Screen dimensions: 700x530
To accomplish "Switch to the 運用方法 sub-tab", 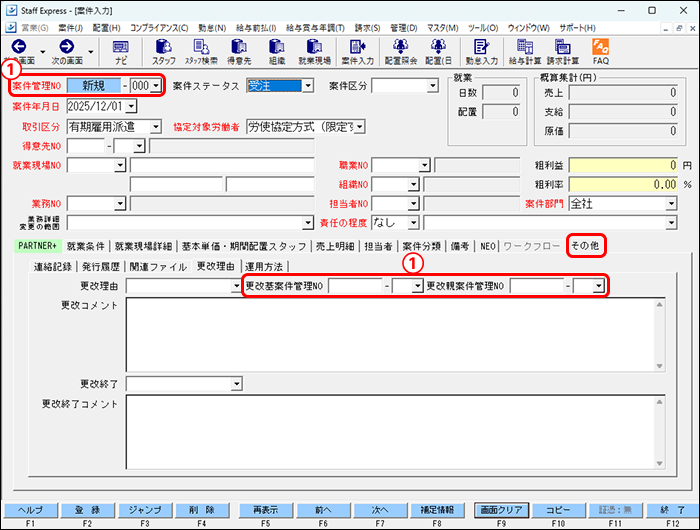I will coord(264,267).
